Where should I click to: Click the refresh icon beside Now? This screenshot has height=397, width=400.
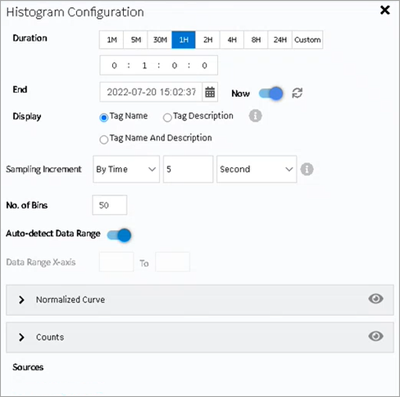297,93
